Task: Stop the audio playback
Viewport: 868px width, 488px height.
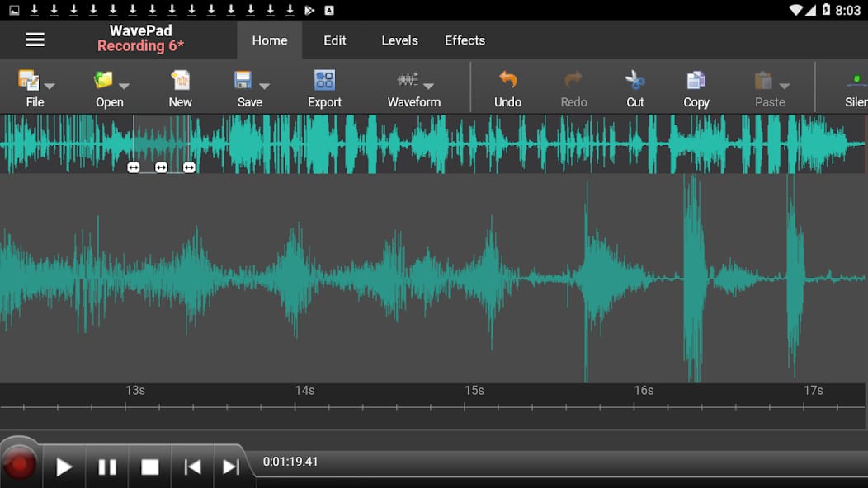Action: 149,467
